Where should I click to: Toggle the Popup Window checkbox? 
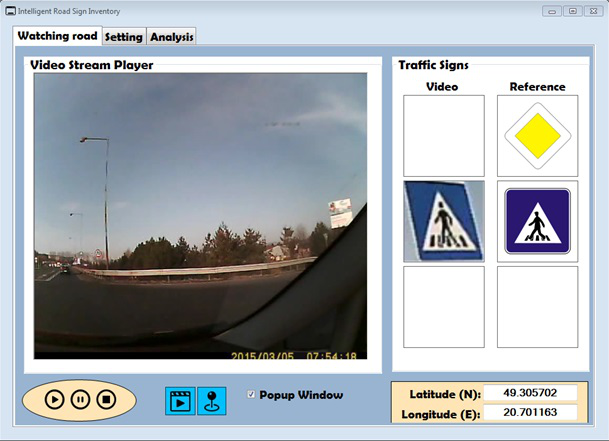(251, 394)
